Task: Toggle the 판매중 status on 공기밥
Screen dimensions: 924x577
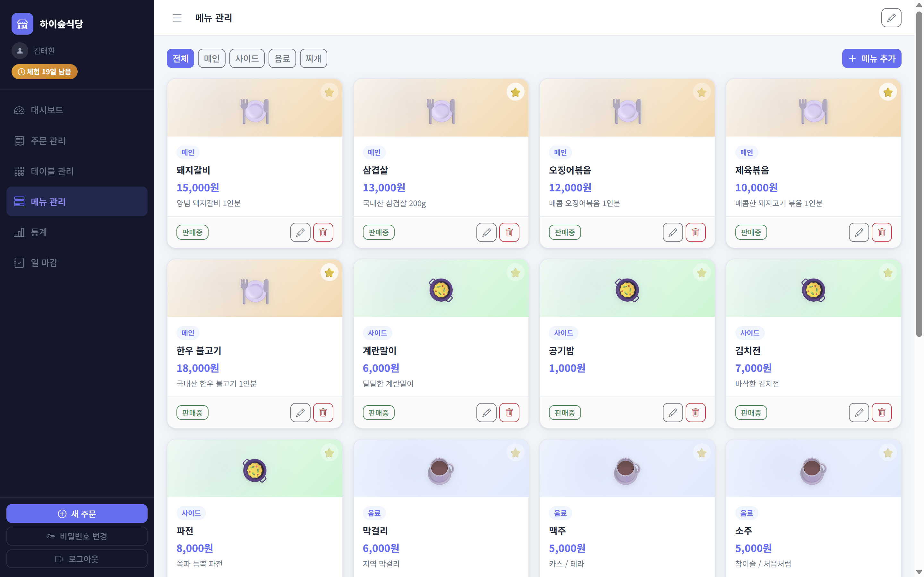Action: [x=565, y=413]
